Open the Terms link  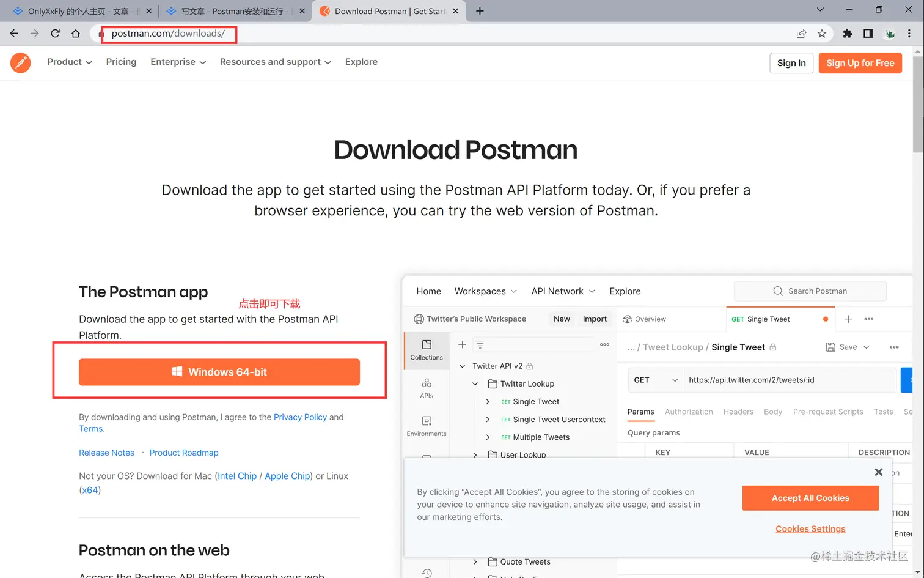pyautogui.click(x=91, y=429)
